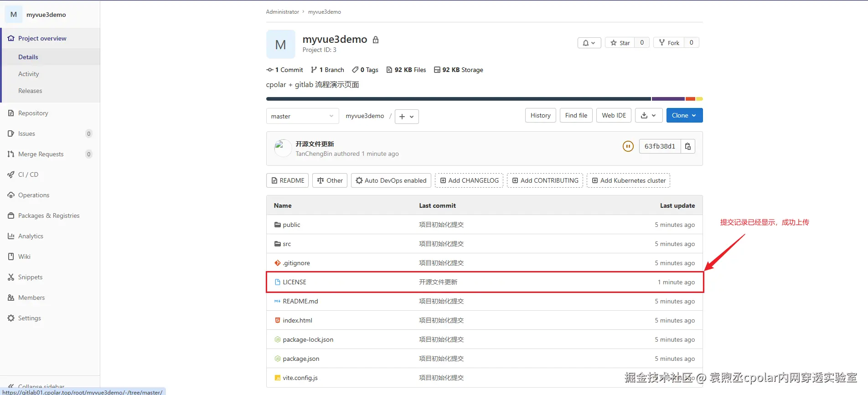The height and width of the screenshot is (395, 868).
Task: Expand the blue Clone dropdown
Action: [684, 115]
